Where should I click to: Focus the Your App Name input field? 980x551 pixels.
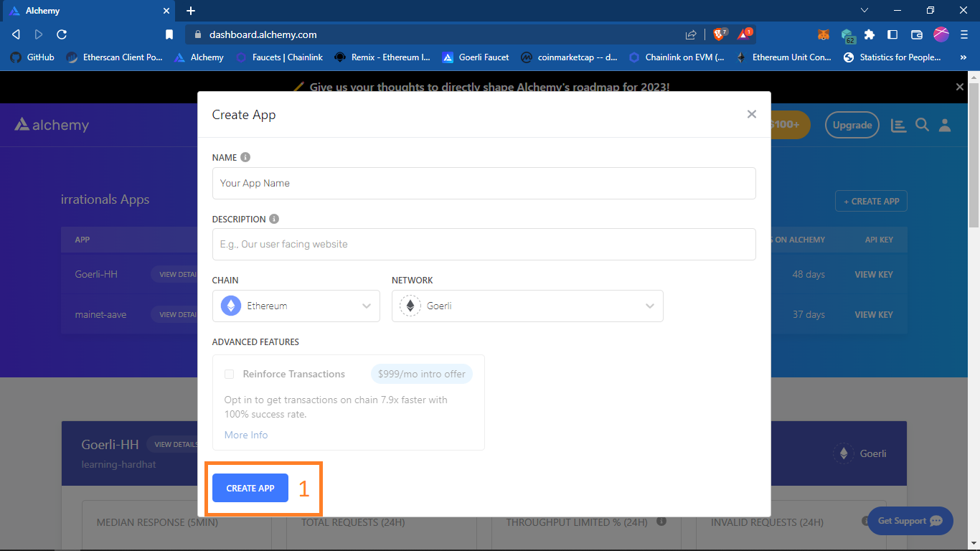pyautogui.click(x=484, y=183)
